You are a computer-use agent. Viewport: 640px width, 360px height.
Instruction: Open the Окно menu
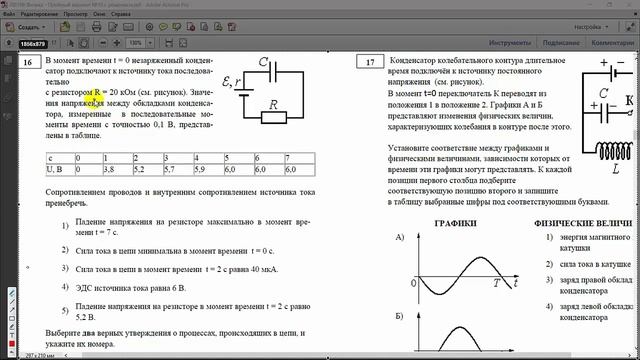99,14
